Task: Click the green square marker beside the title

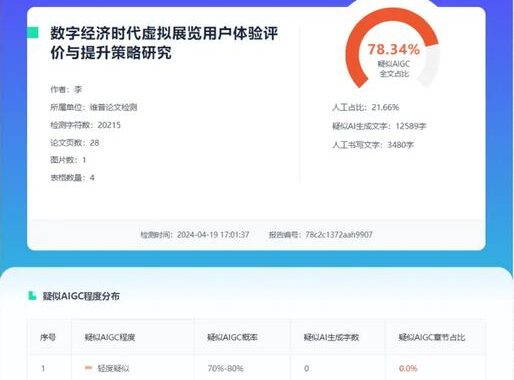Action: (x=33, y=33)
